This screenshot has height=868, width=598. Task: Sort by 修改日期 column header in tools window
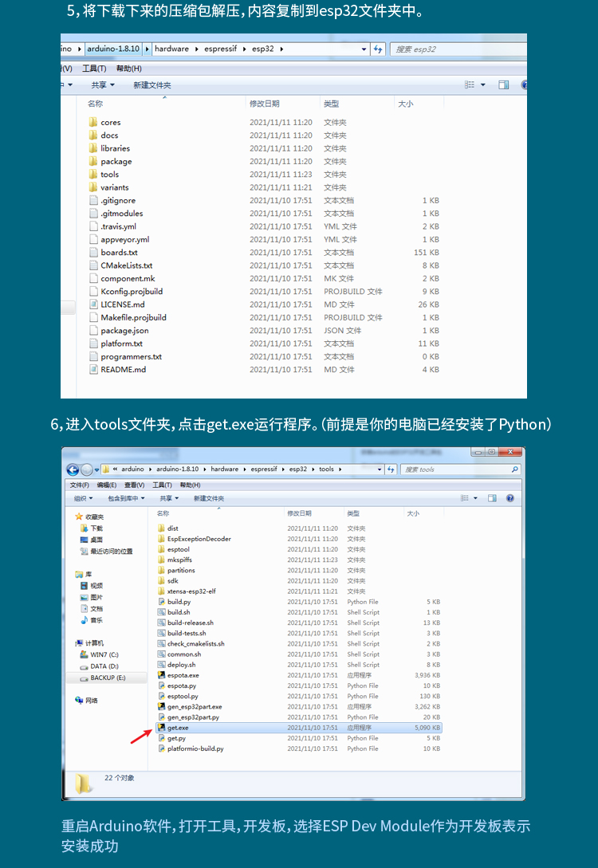point(299,513)
